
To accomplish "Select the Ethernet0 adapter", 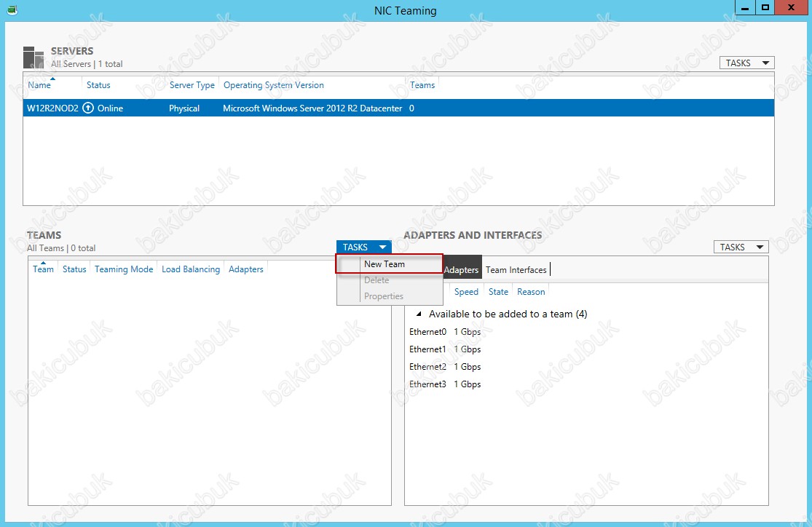I will [x=427, y=332].
